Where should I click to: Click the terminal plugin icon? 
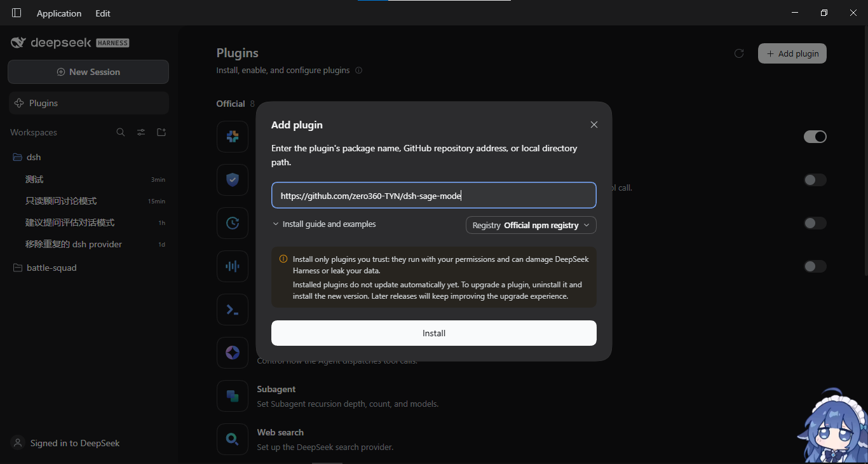pos(233,310)
